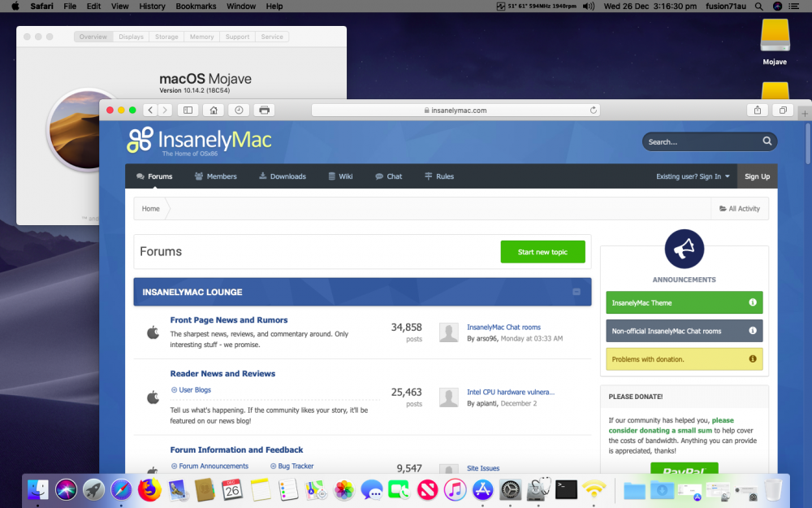Open Photos from the Dock

[x=343, y=489]
